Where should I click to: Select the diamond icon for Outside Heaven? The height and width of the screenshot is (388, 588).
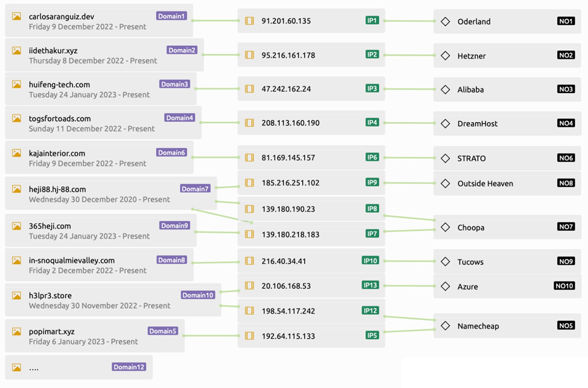tap(446, 184)
